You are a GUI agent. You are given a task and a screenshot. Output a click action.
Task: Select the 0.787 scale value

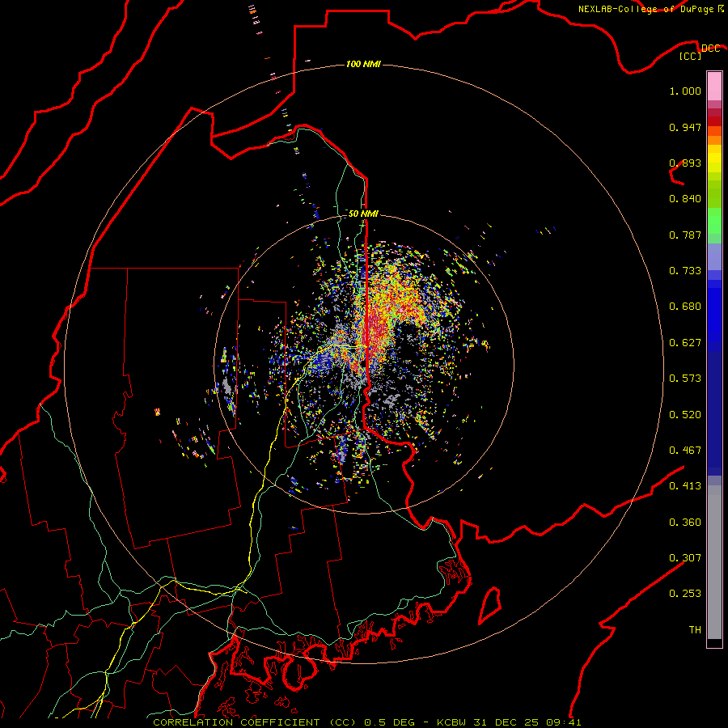tap(685, 235)
